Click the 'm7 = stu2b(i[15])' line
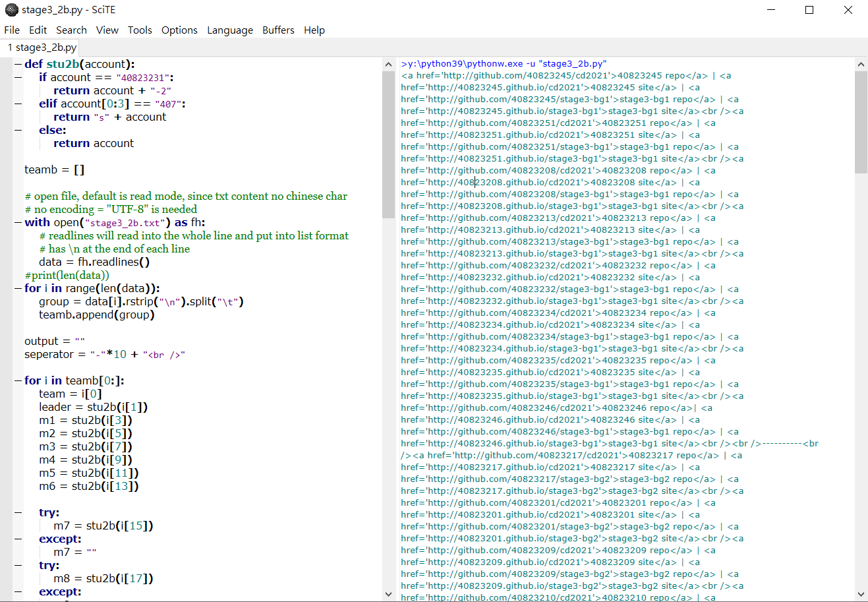This screenshot has height=602, width=868. click(103, 526)
